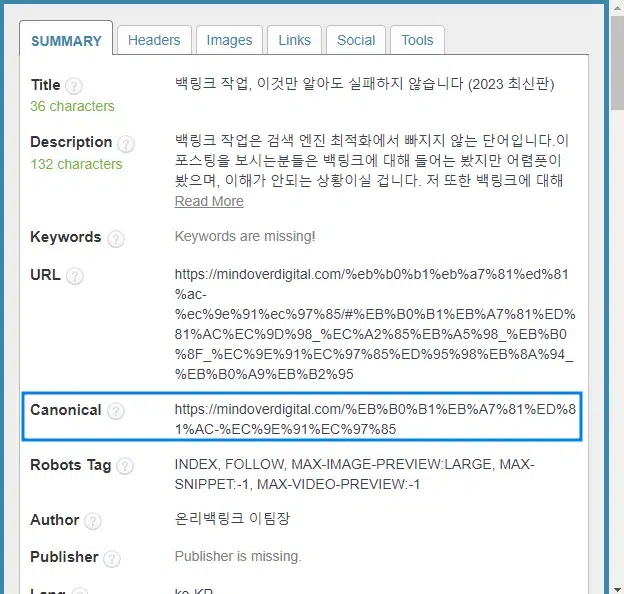The image size is (624, 594).
Task: Go to the Social tab
Action: click(356, 40)
